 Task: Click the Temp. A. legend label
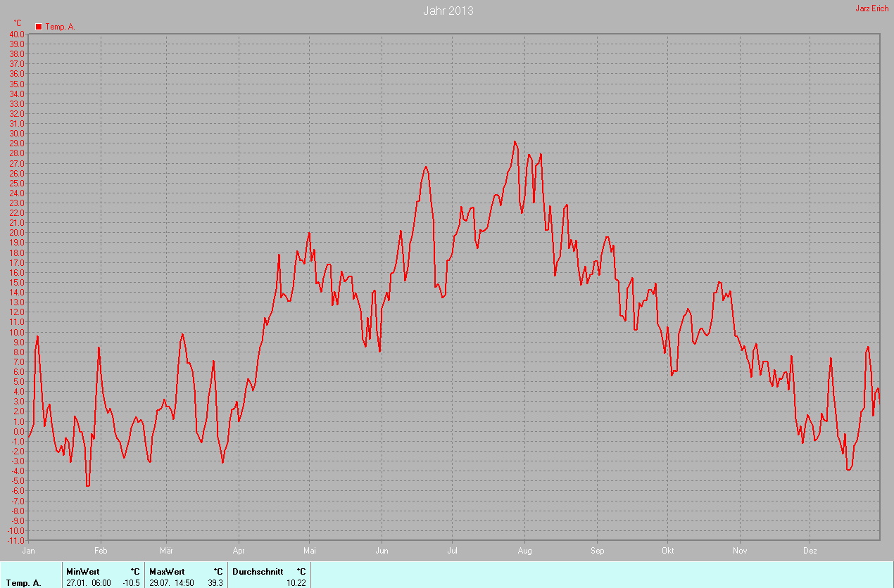point(60,27)
